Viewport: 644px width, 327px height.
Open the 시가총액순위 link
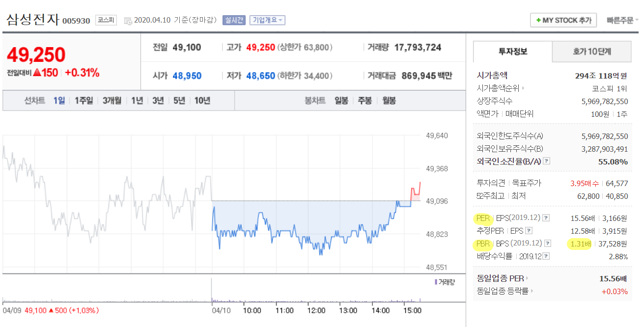tap(500, 88)
